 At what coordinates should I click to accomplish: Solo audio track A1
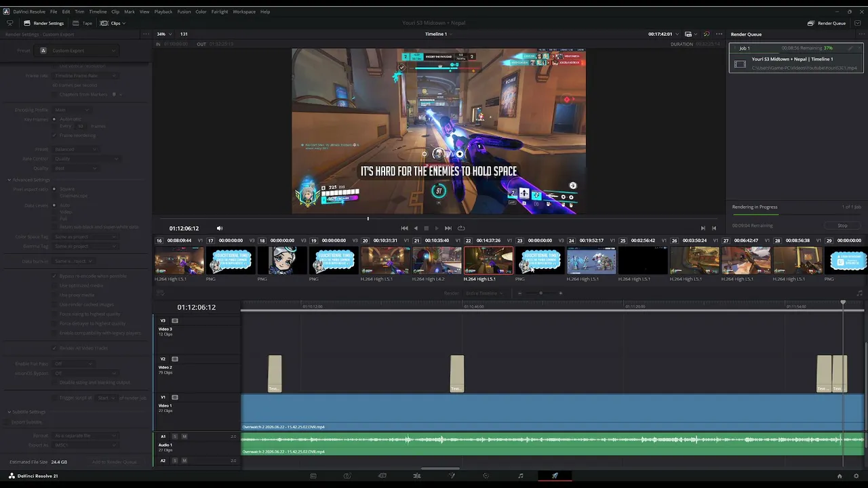[x=175, y=436]
